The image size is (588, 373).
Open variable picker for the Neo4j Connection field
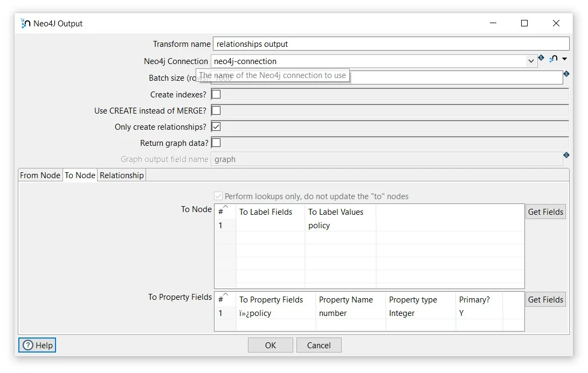541,58
